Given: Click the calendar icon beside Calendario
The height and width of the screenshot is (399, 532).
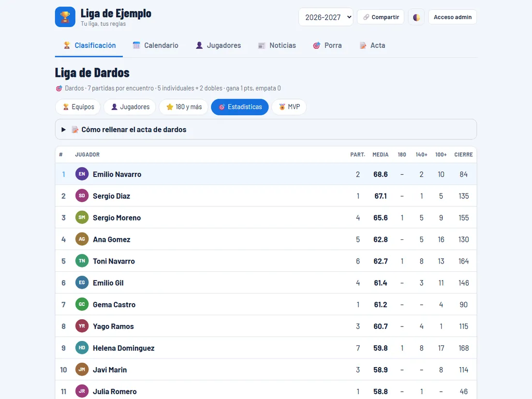Looking at the screenshot, I should point(136,45).
